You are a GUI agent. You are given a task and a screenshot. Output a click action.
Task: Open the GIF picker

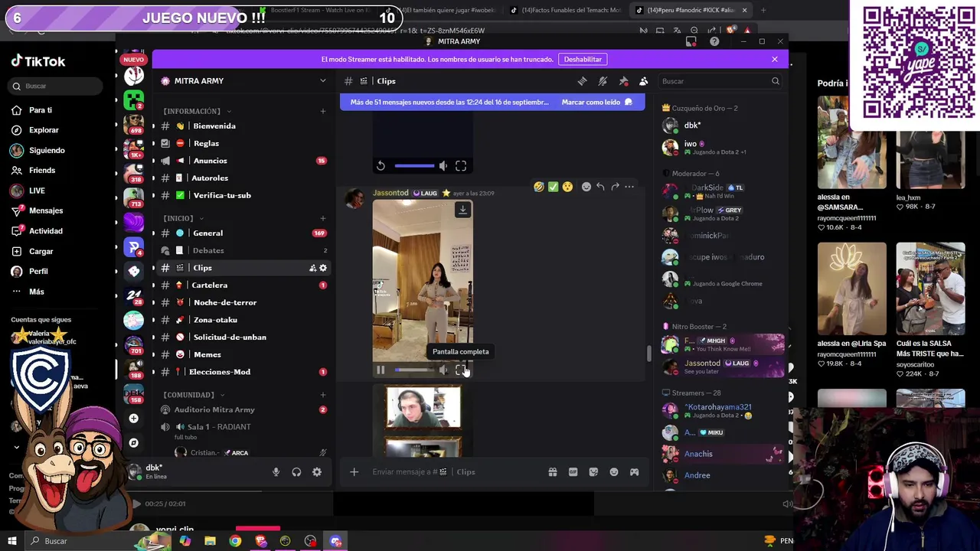[x=573, y=472]
